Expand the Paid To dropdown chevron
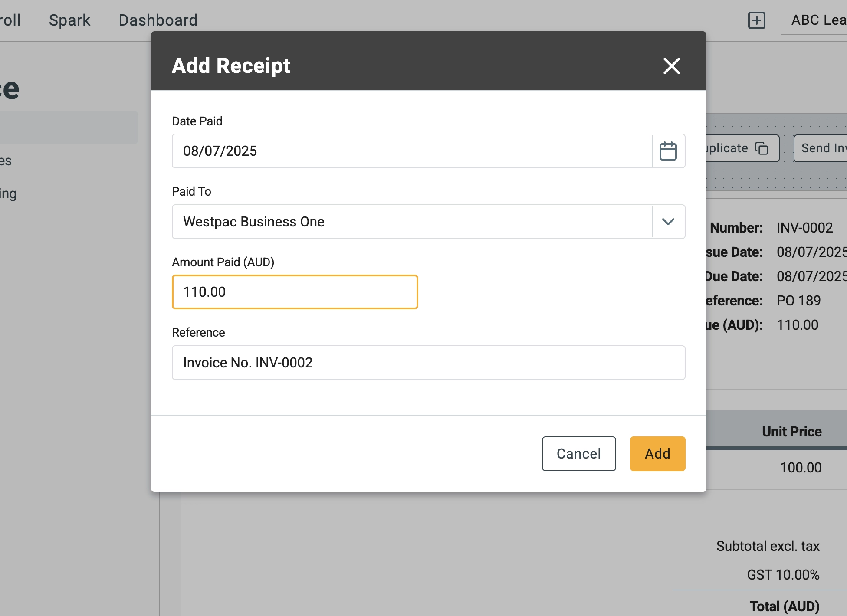This screenshot has height=616, width=847. [x=668, y=222]
